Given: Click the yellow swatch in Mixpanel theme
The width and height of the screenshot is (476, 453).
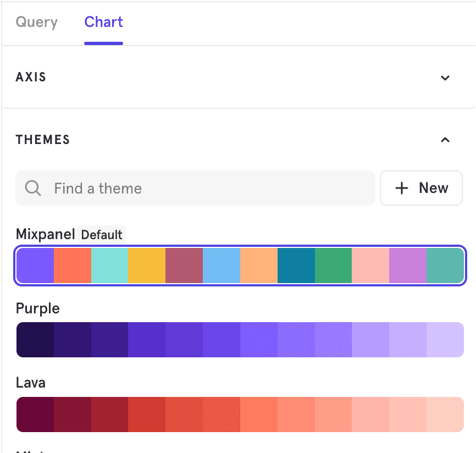Looking at the screenshot, I should point(147,266).
